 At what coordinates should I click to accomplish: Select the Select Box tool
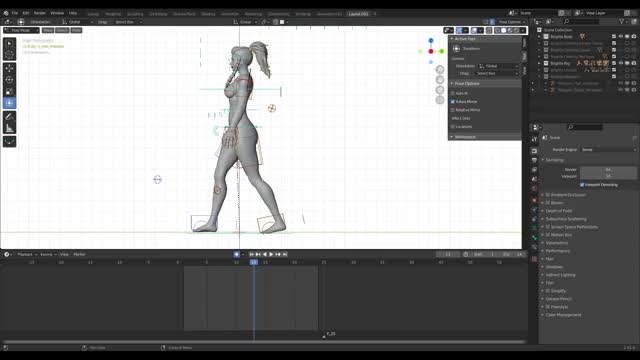(10, 43)
